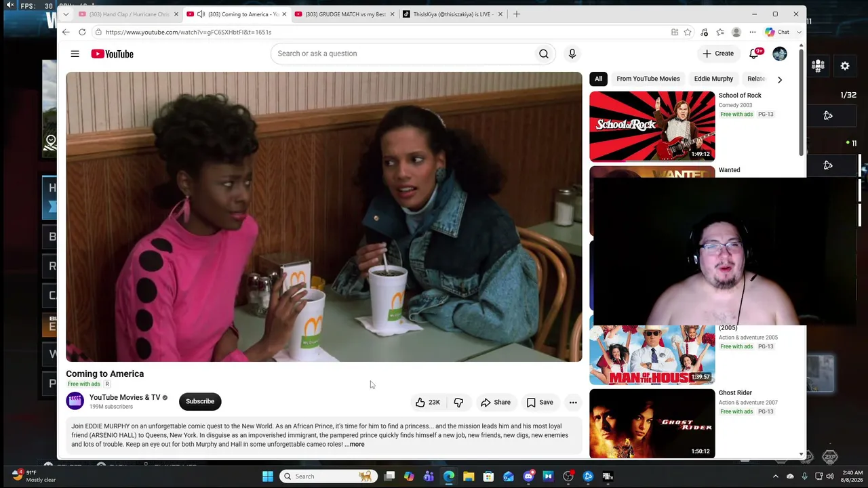Image resolution: width=868 pixels, height=488 pixels.
Task: Open the Ghost Rider movie thumbnail
Action: (x=652, y=424)
